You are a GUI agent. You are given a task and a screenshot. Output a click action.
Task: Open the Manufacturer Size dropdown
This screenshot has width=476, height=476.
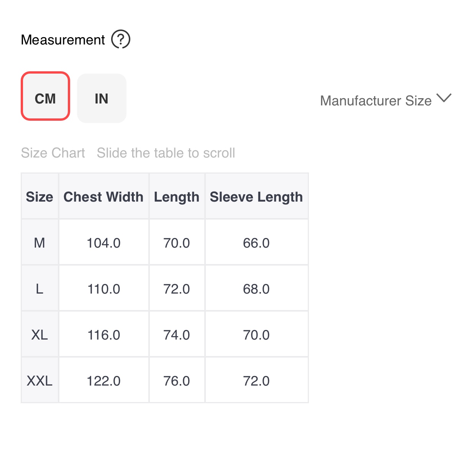click(x=376, y=100)
